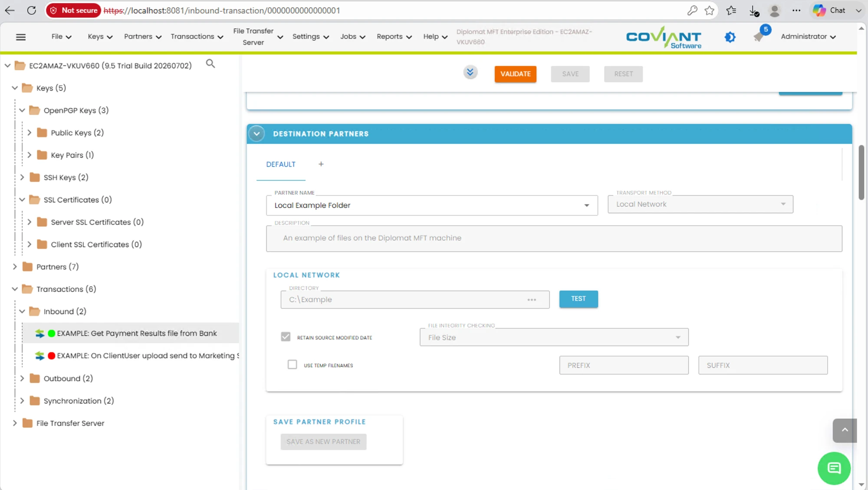Expand the Outbound transactions node
868x490 pixels.
point(22,379)
